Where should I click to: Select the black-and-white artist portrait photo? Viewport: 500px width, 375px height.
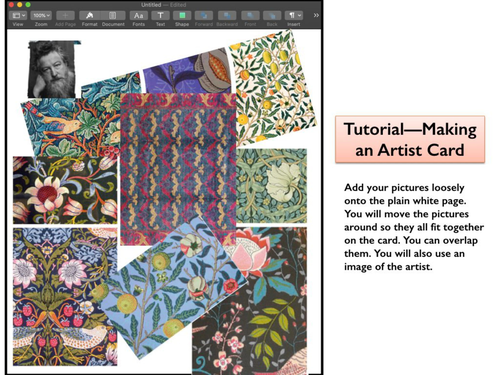(52, 69)
